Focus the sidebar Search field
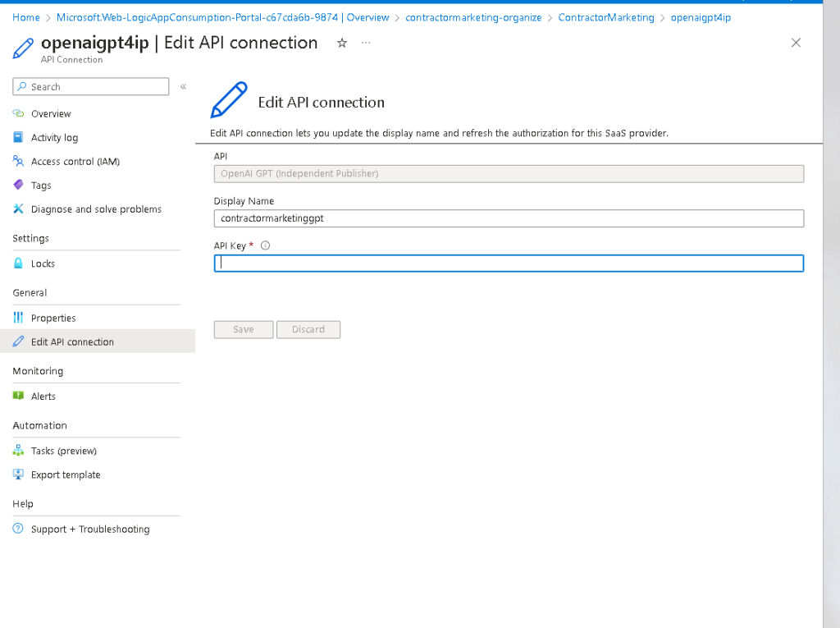840x628 pixels. click(x=90, y=86)
